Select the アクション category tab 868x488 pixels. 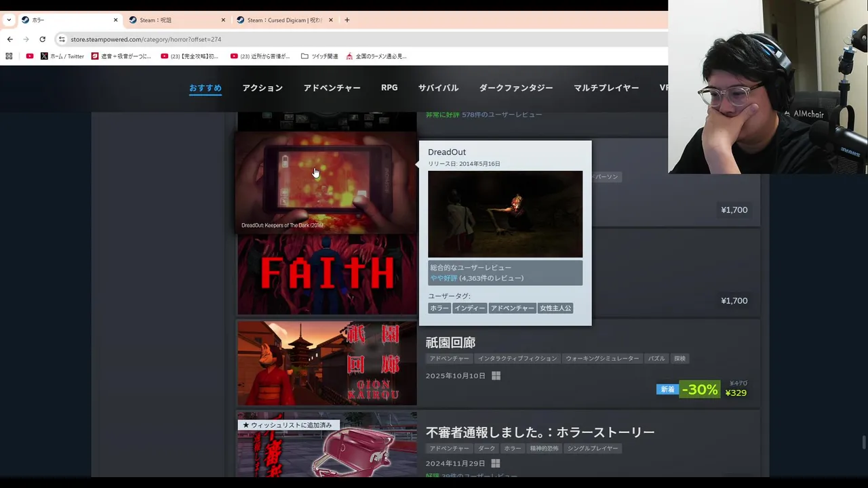coord(262,88)
